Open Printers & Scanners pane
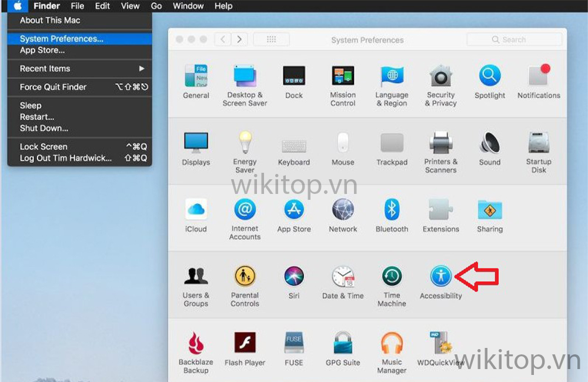 [x=440, y=152]
